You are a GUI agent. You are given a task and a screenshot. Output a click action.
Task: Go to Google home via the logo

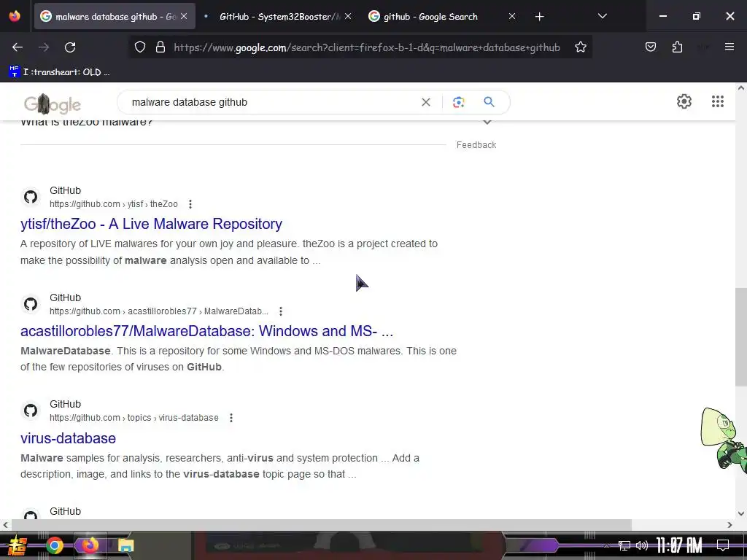click(x=53, y=104)
